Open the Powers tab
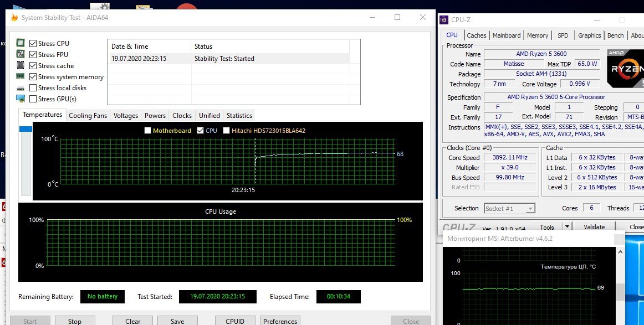Screen dimensions: 644x325 pos(155,116)
